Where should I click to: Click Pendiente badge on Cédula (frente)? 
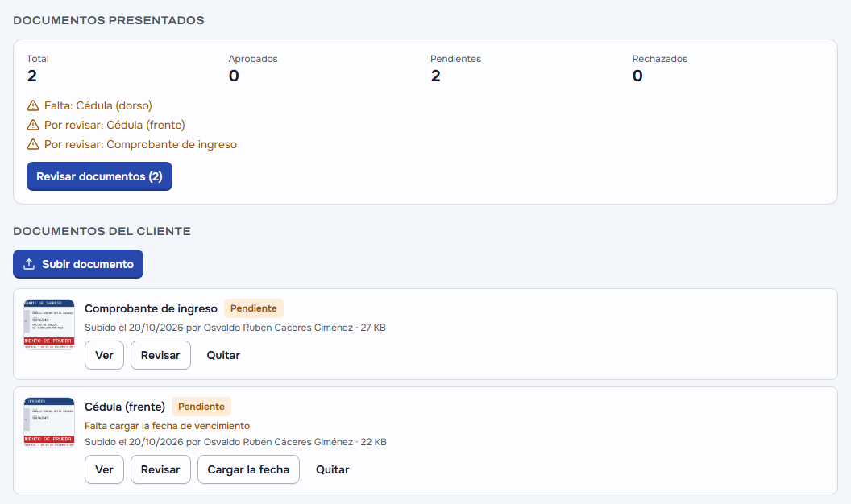201,407
